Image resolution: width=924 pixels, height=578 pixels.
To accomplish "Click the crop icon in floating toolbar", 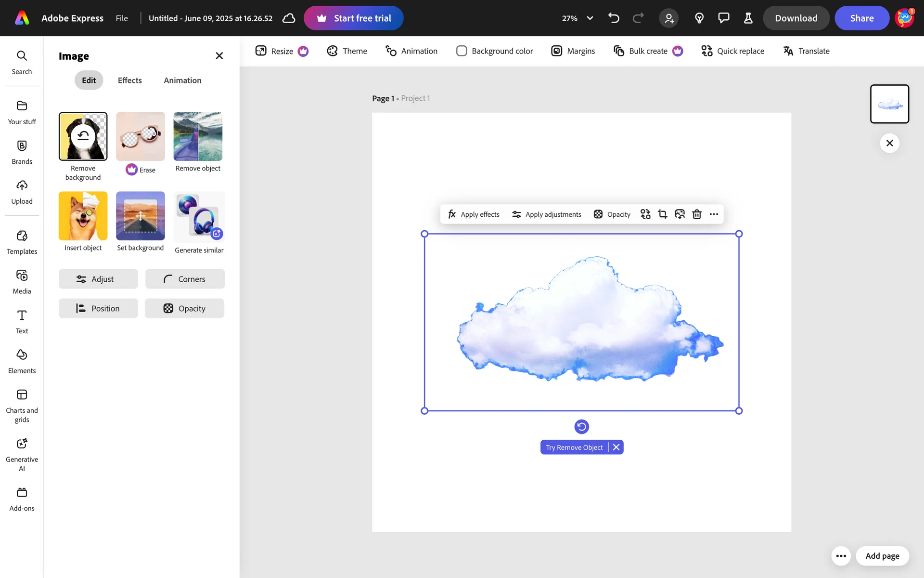I will click(x=663, y=214).
